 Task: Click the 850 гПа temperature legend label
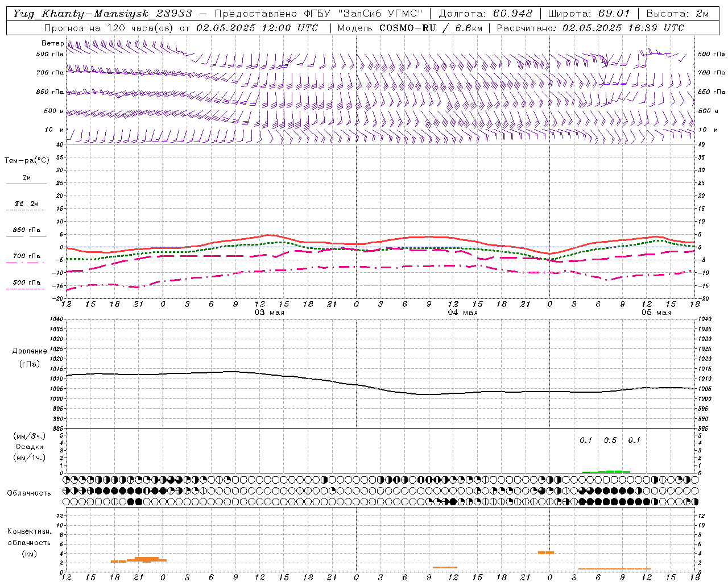coord(26,230)
